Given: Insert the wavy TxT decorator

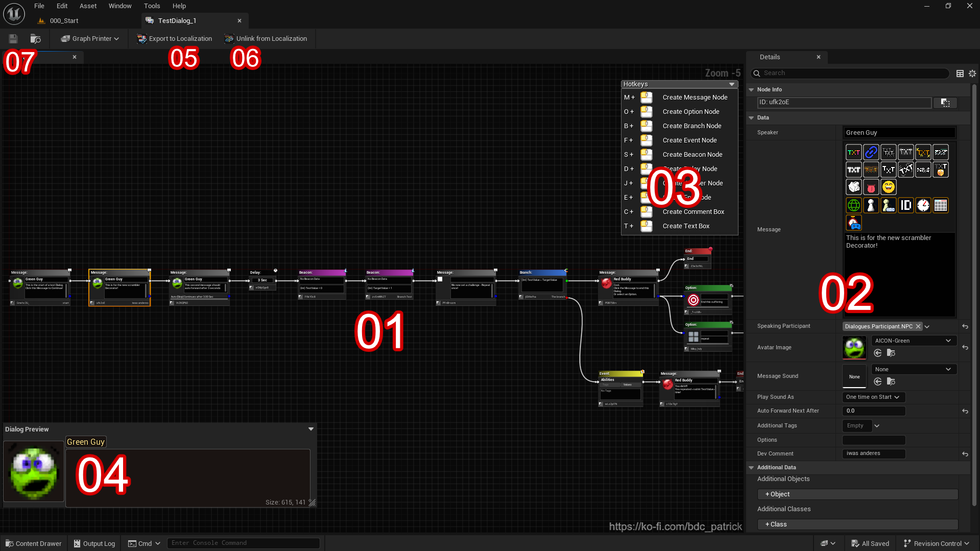Looking at the screenshot, I should [x=888, y=170].
